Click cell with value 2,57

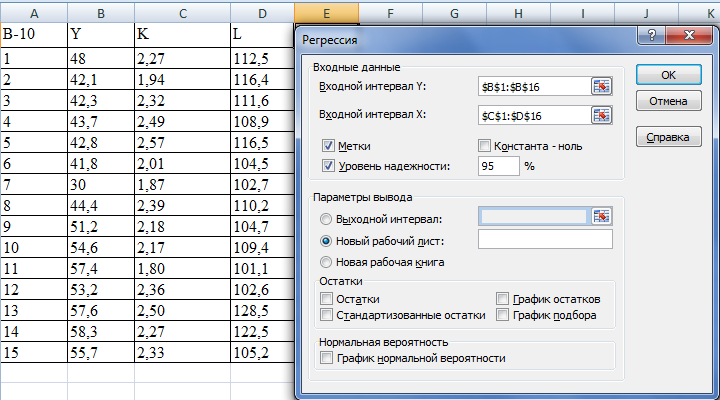183,142
